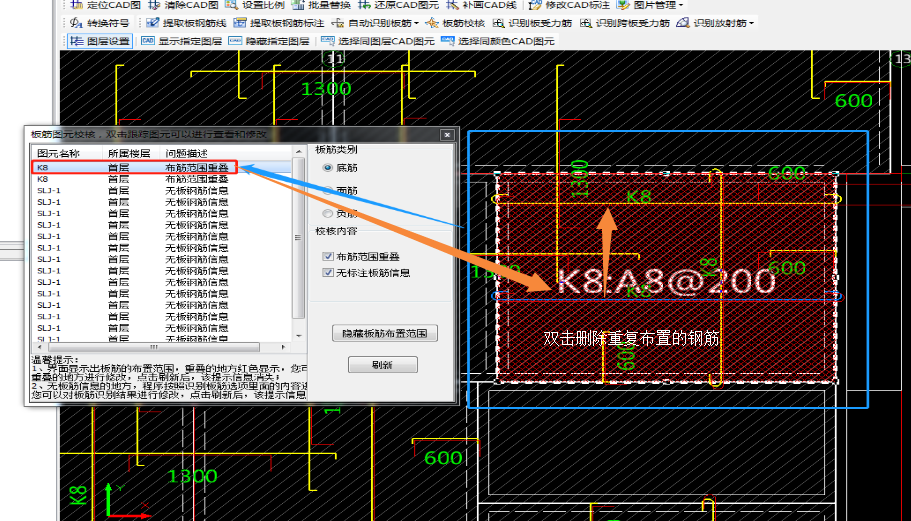Run the 板筋校核 tool
The width and height of the screenshot is (911, 521).
(x=456, y=23)
